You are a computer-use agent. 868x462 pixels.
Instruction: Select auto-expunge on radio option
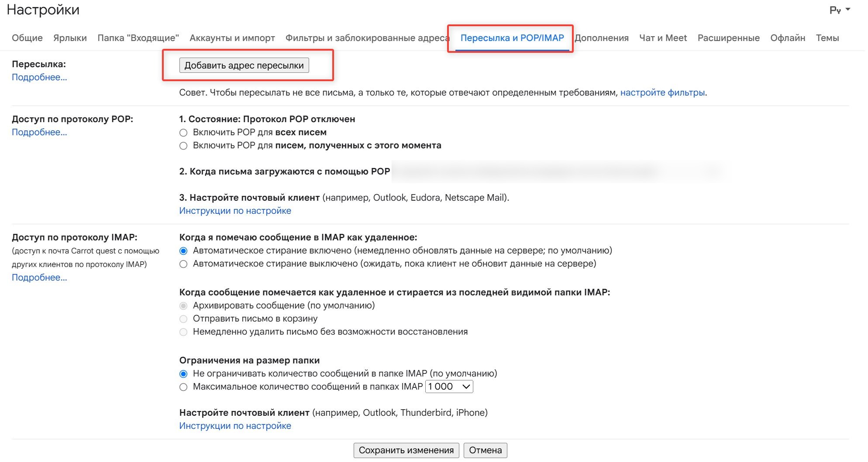coord(183,251)
